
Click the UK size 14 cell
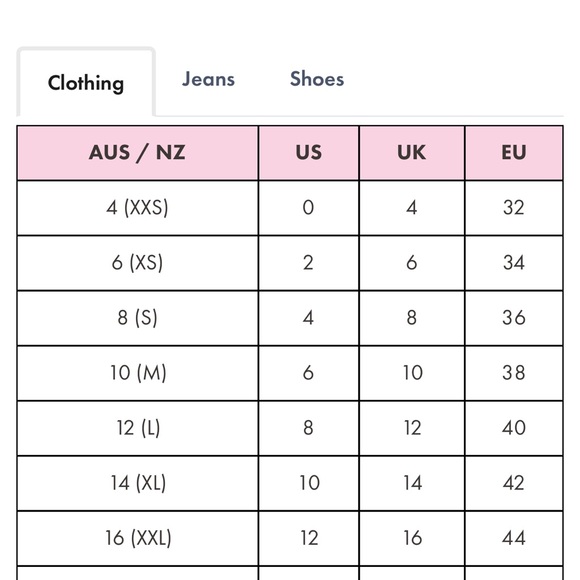click(x=412, y=483)
